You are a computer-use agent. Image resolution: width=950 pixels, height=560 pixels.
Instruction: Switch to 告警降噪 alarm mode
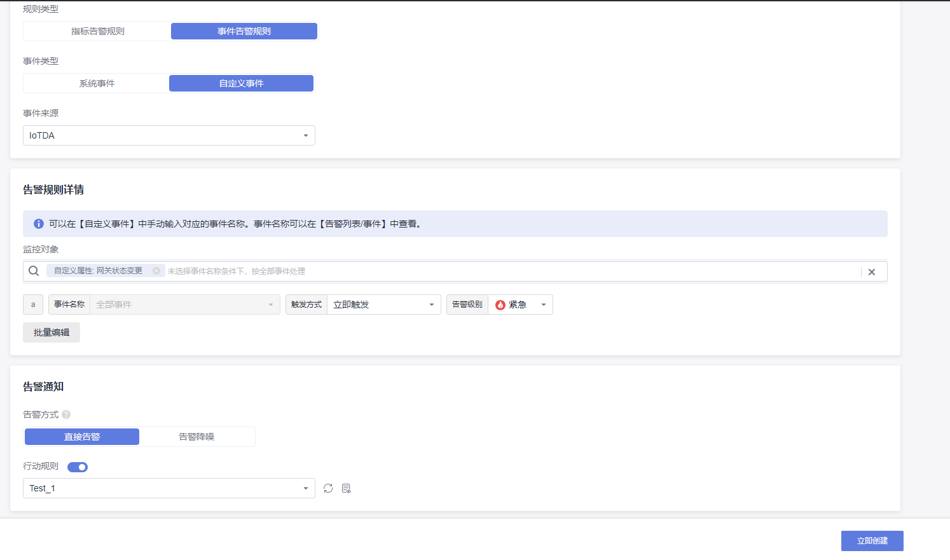(x=196, y=437)
